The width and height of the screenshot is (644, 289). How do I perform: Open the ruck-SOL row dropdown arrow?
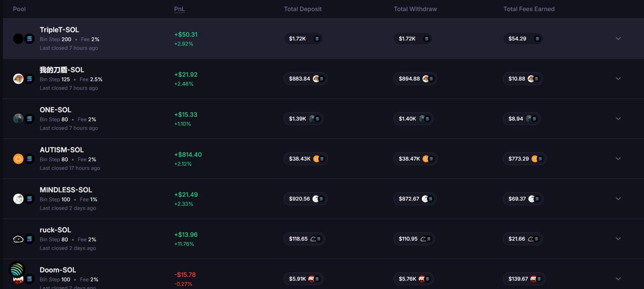pos(618,239)
